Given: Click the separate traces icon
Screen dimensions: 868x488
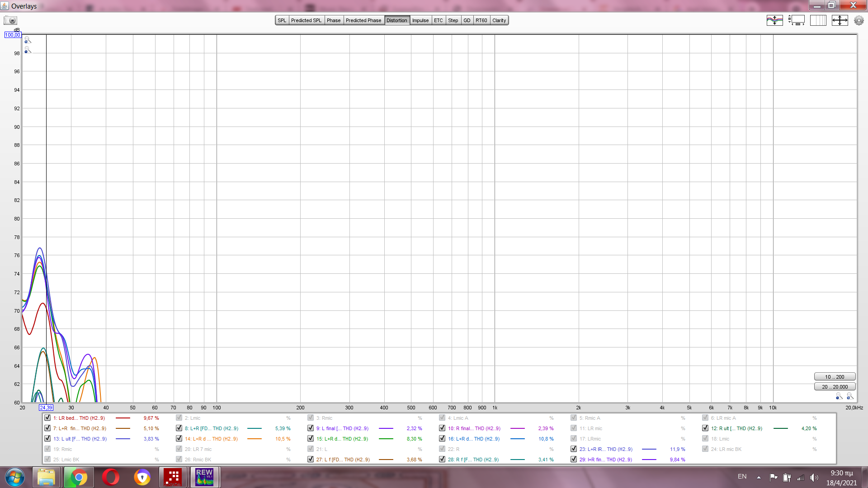Looking at the screenshot, I should click(x=774, y=20).
